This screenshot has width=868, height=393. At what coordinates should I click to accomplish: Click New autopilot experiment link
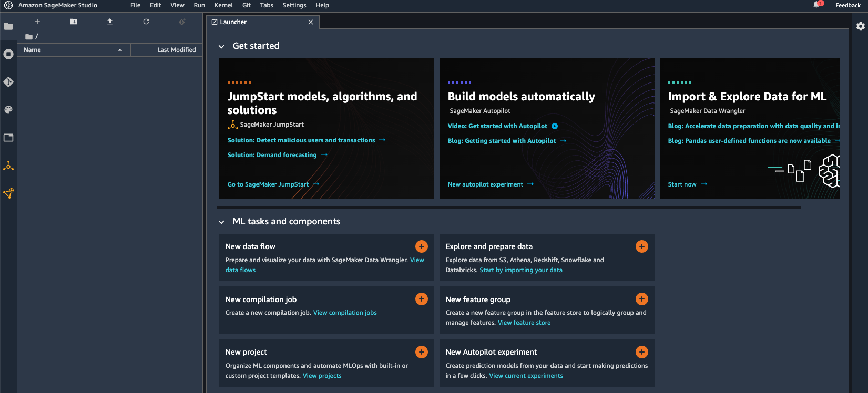(491, 184)
